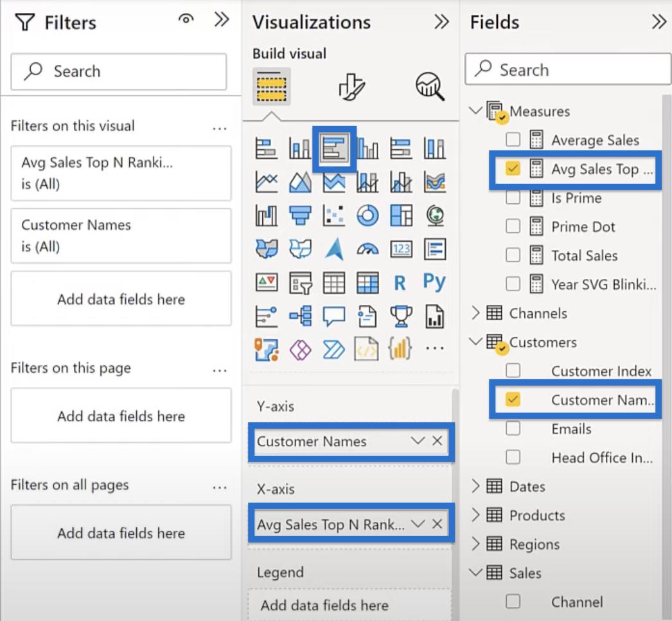Viewport: 672px width, 621px height.
Task: Expand the Regions table
Action: tap(475, 544)
